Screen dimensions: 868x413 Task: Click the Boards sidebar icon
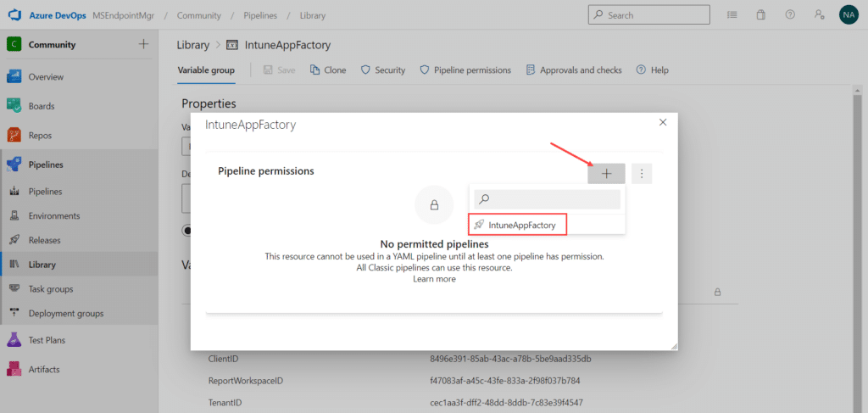tap(14, 106)
